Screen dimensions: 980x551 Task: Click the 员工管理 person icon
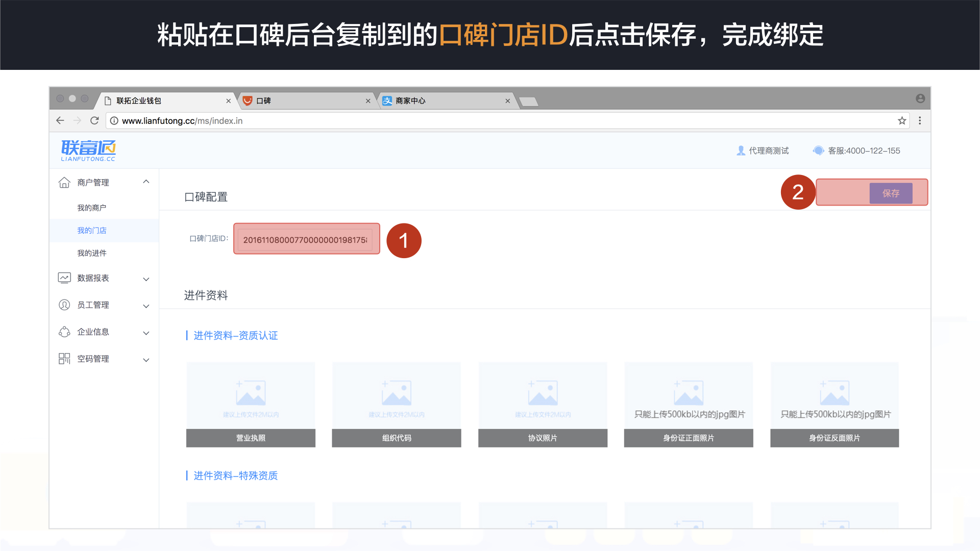[64, 305]
